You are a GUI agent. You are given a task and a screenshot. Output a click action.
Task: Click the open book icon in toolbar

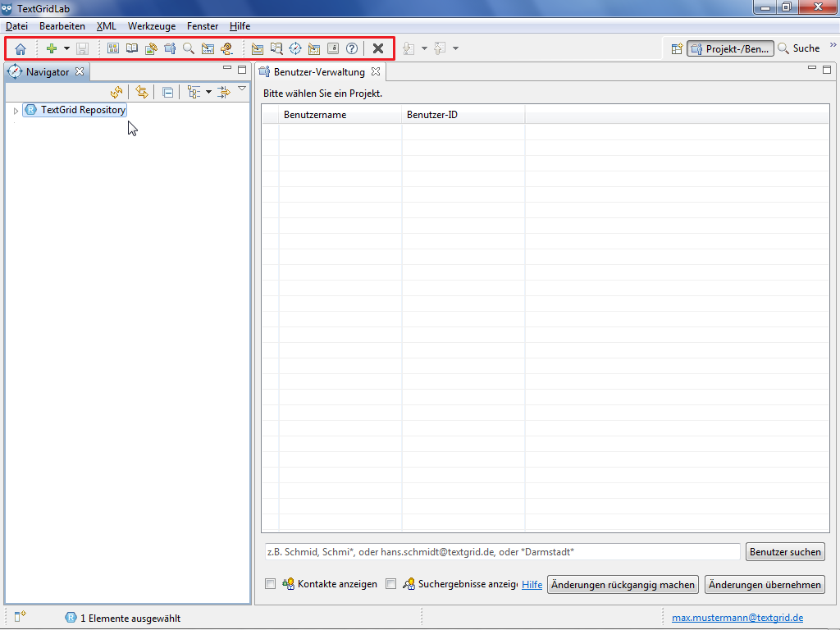(x=132, y=48)
